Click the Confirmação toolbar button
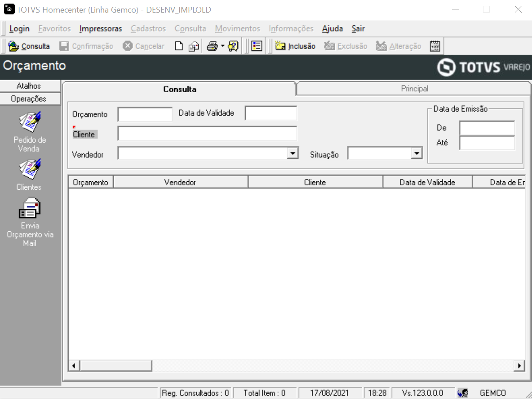This screenshot has height=399, width=532. pos(86,46)
